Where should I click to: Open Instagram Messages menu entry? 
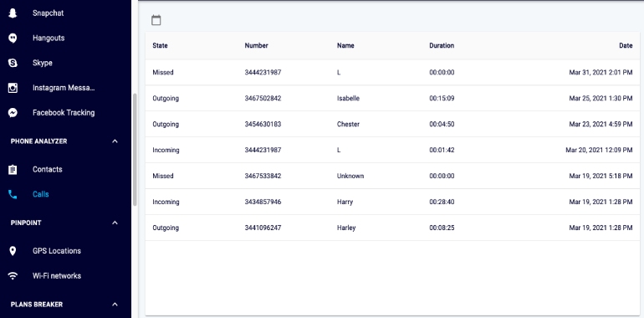point(64,88)
